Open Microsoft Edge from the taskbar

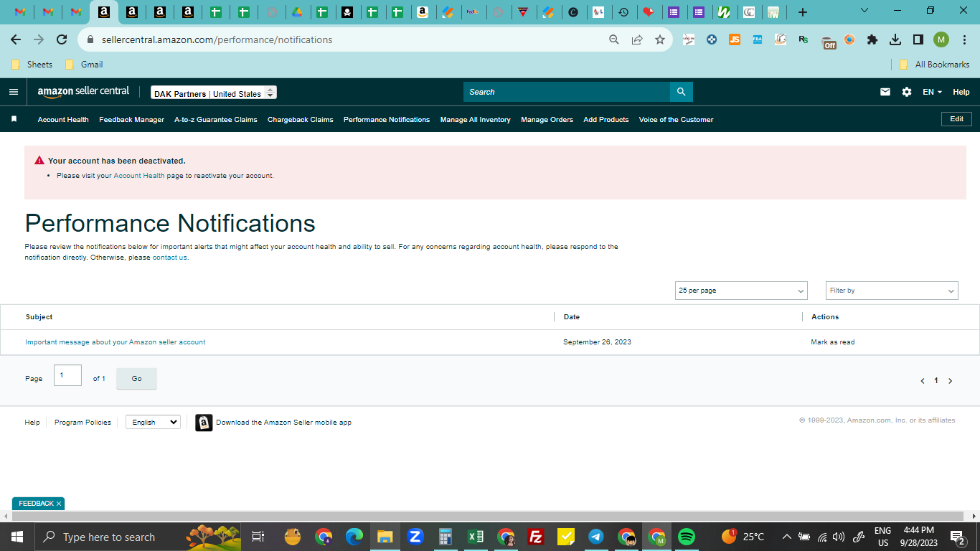(354, 537)
